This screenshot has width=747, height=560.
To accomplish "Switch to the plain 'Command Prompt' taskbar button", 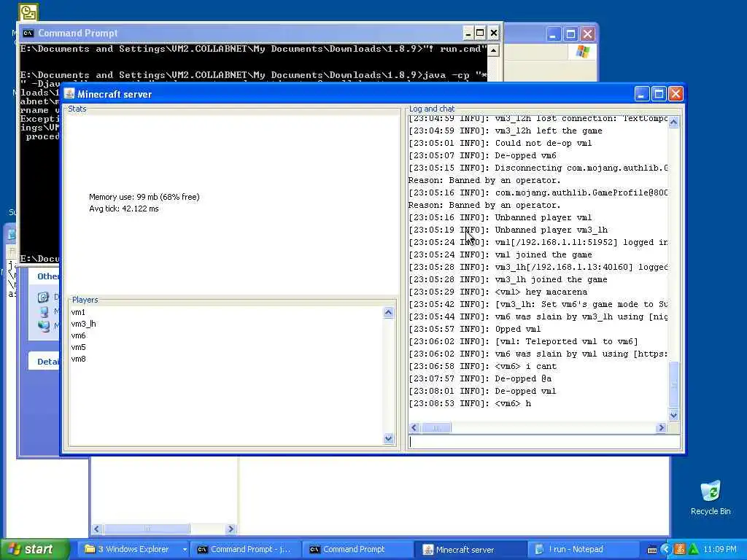I will pos(357,549).
